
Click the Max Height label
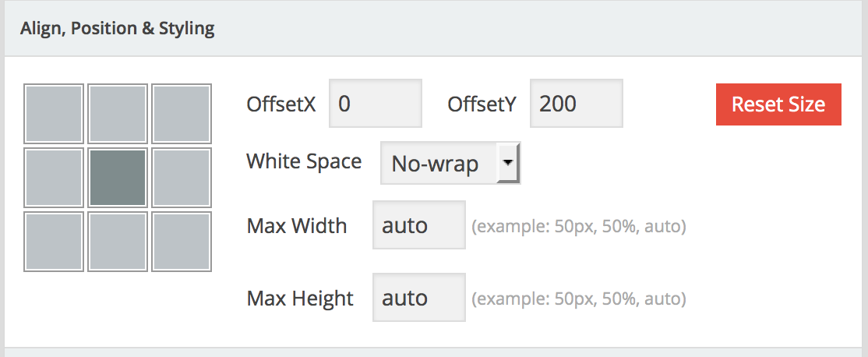coord(300,298)
